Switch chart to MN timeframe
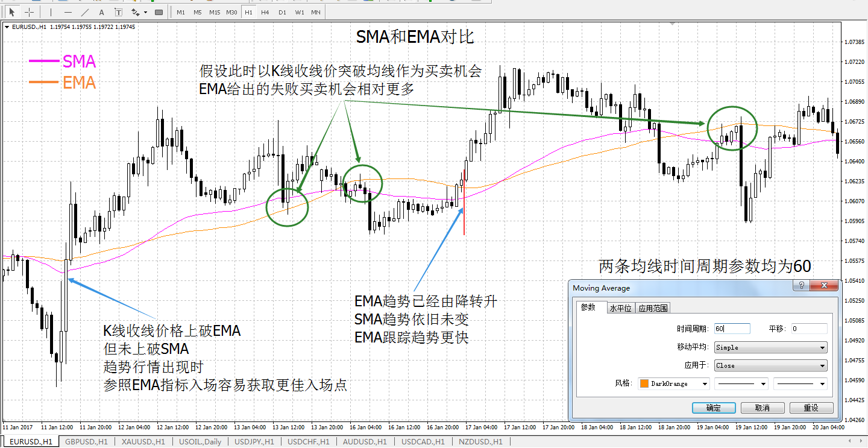The width and height of the screenshot is (868, 448). coord(316,12)
